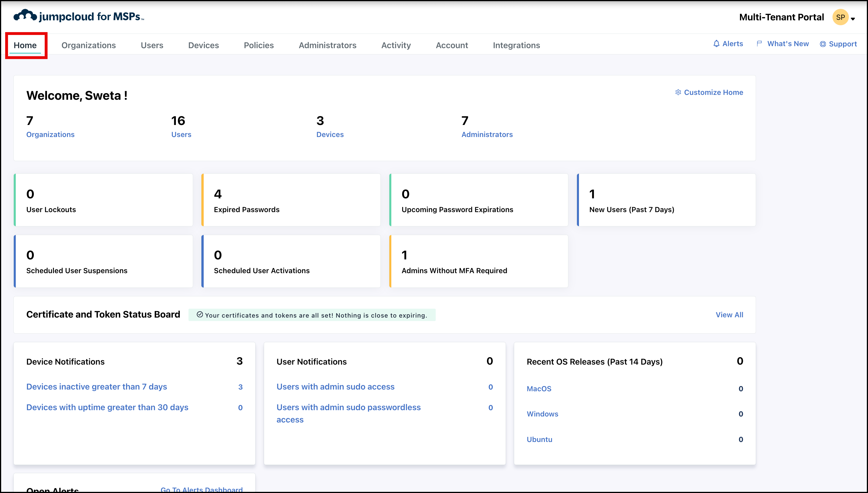This screenshot has width=868, height=493.
Task: Open the Administrators count link
Action: pyautogui.click(x=487, y=134)
